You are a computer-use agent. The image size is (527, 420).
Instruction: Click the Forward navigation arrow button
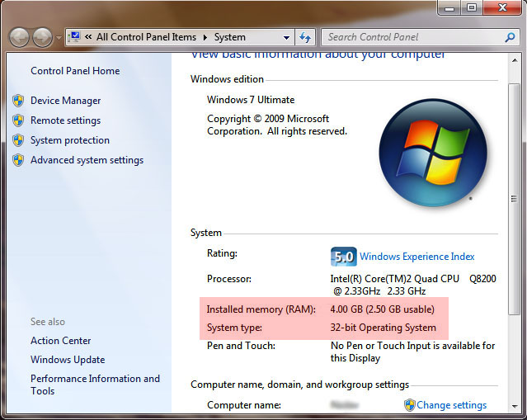coord(41,37)
